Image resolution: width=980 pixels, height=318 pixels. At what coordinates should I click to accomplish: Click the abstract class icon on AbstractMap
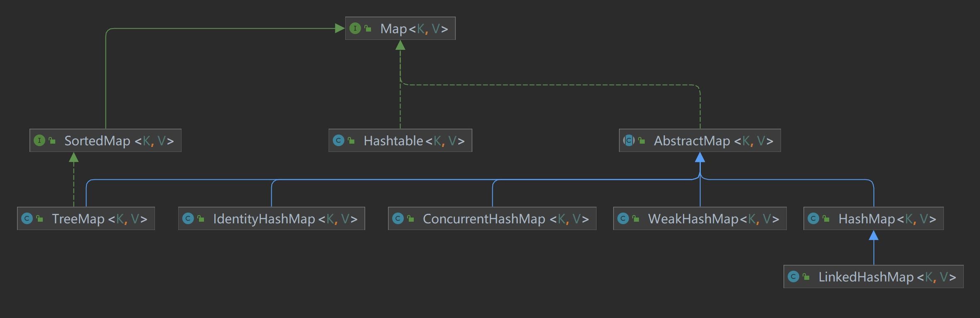[629, 140]
